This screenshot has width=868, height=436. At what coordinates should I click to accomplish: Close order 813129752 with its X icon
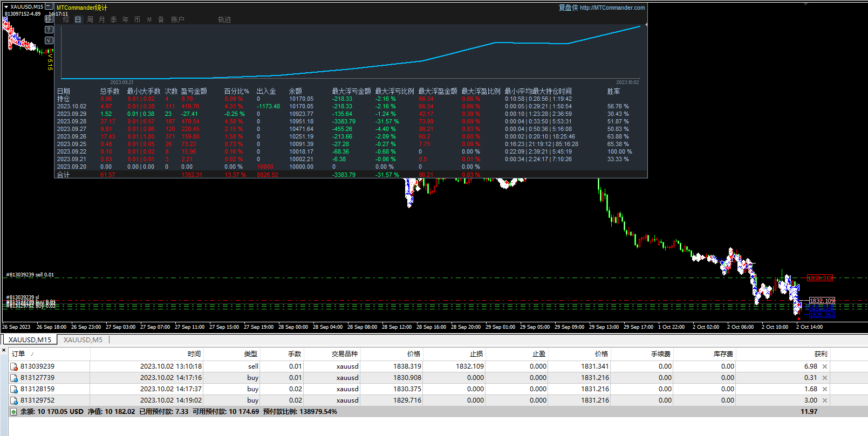pyautogui.click(x=825, y=400)
